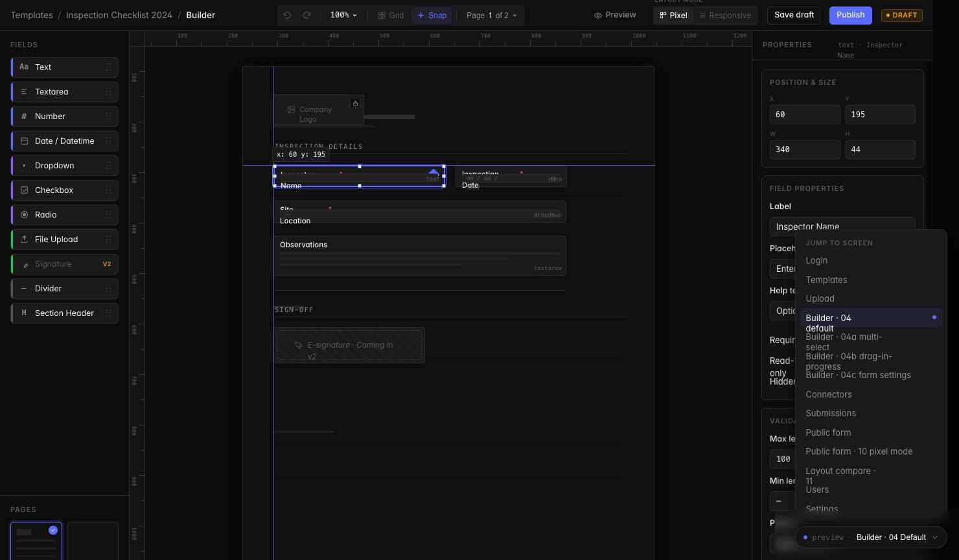Click the Publish button
Viewport: 959px width, 560px height.
coord(850,15)
